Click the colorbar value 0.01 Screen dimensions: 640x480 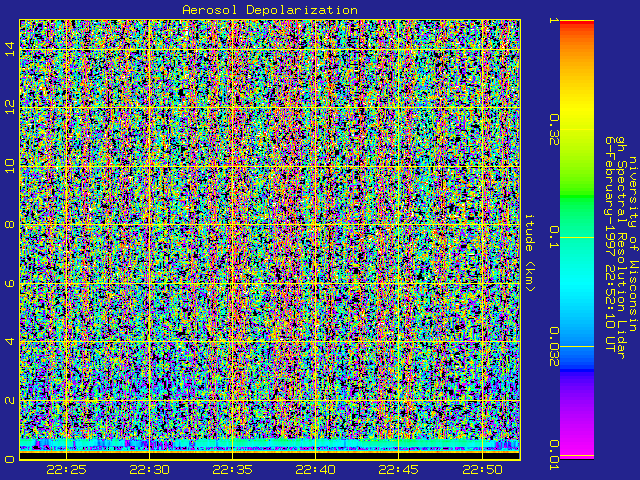click(553, 455)
